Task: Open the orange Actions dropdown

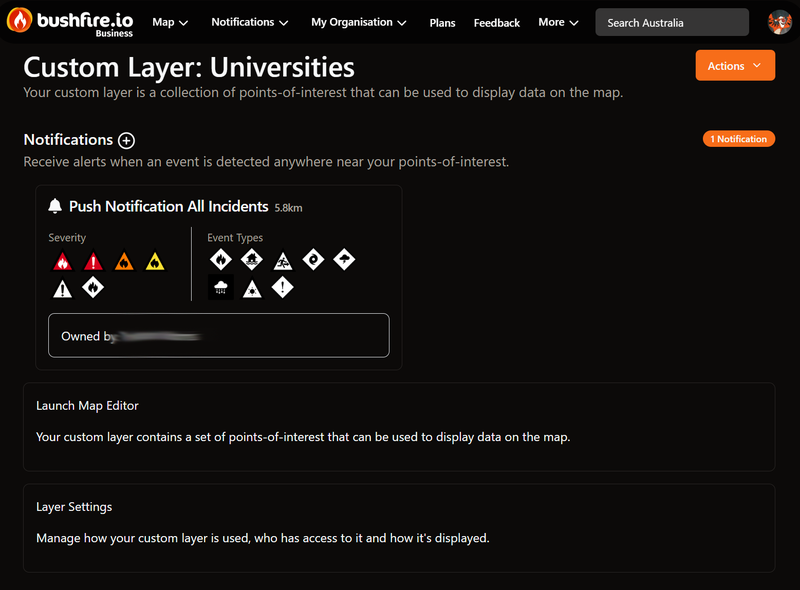Action: (735, 65)
